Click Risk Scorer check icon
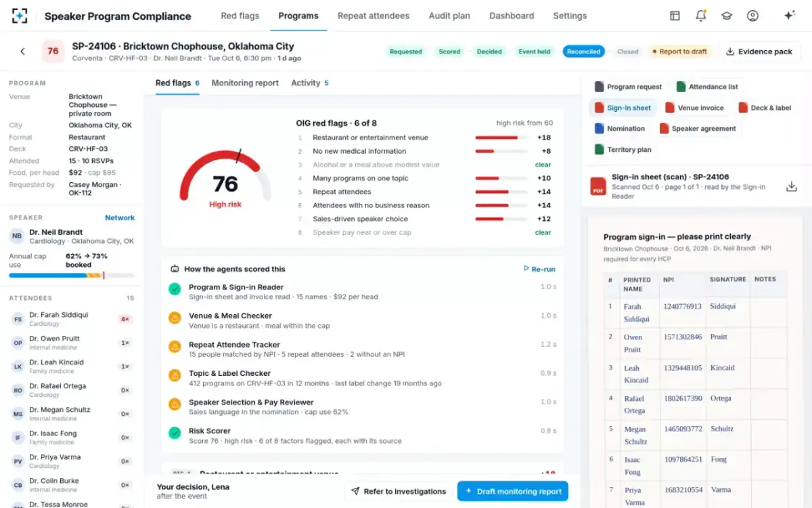 (175, 433)
